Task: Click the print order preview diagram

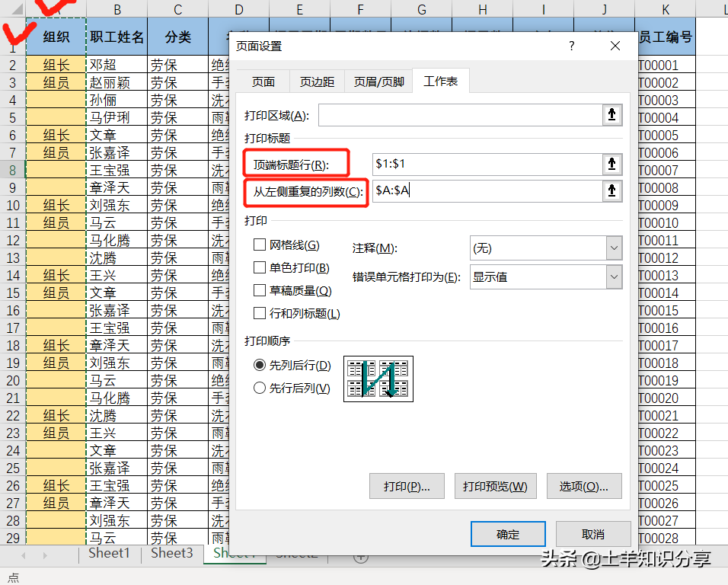Action: pos(378,379)
